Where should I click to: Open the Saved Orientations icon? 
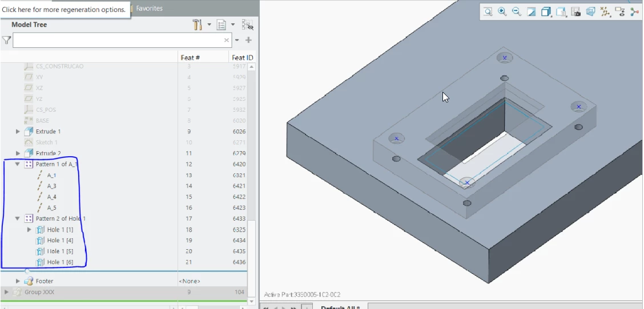pyautogui.click(x=561, y=12)
